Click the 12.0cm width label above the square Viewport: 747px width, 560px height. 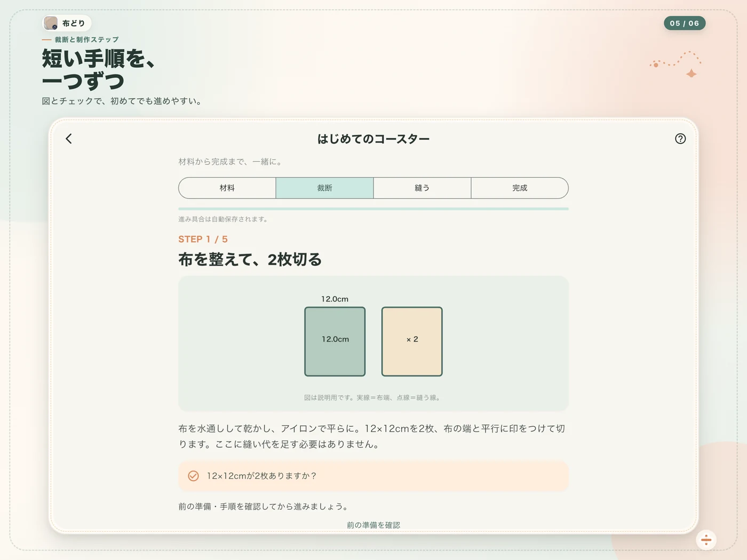(x=335, y=299)
